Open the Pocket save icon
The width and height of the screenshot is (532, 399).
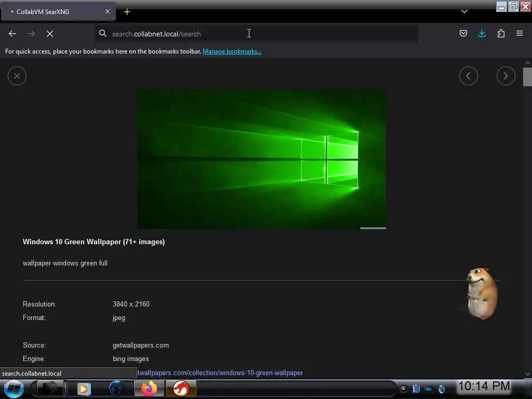463,33
